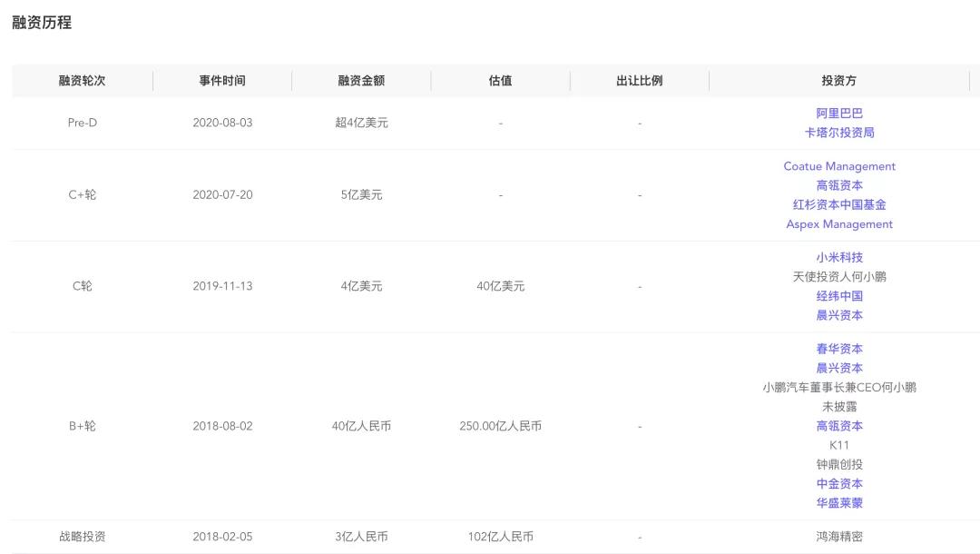Screen dimensions: 980x554
Task: Open the 晨兴资本 link in the B+轮 row
Action: coord(839,368)
